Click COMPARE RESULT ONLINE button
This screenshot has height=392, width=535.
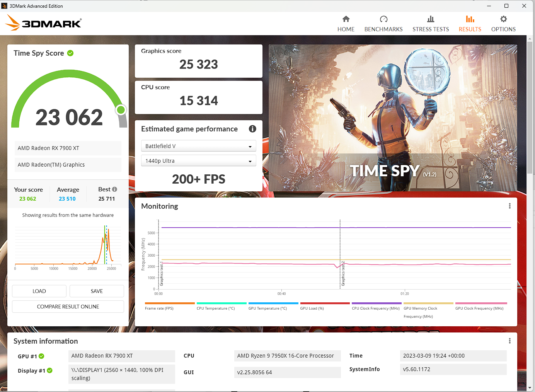[68, 307]
